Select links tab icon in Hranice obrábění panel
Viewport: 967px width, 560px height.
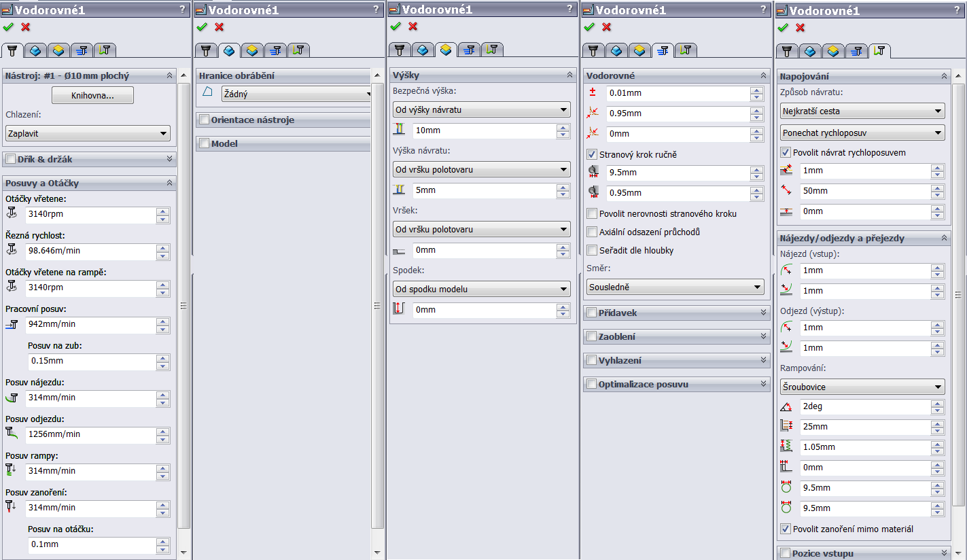298,50
